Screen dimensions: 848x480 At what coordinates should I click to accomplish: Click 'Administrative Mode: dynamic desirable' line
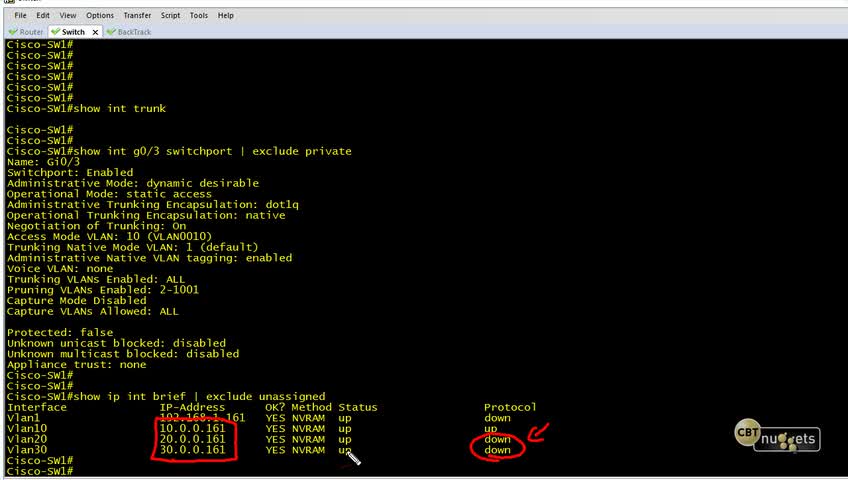coord(132,183)
